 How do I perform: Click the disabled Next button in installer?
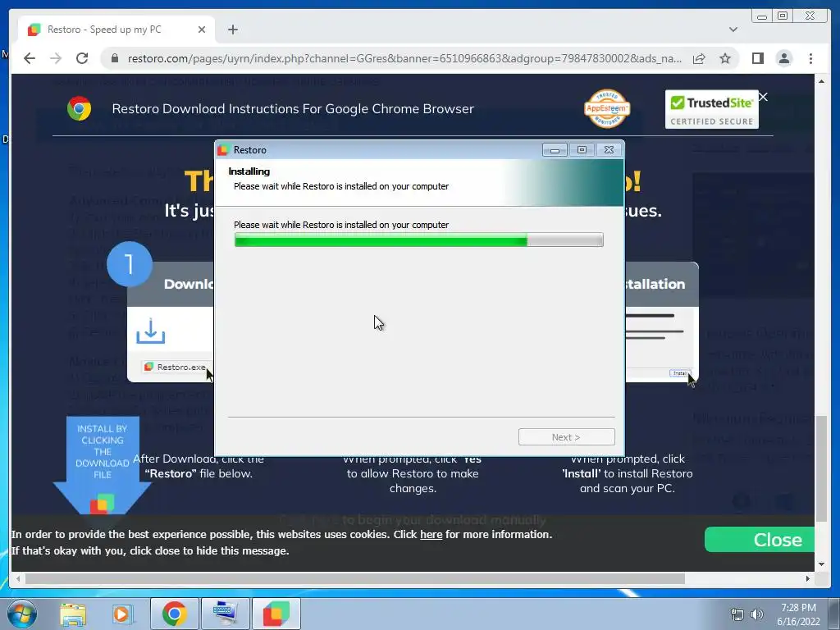click(566, 437)
